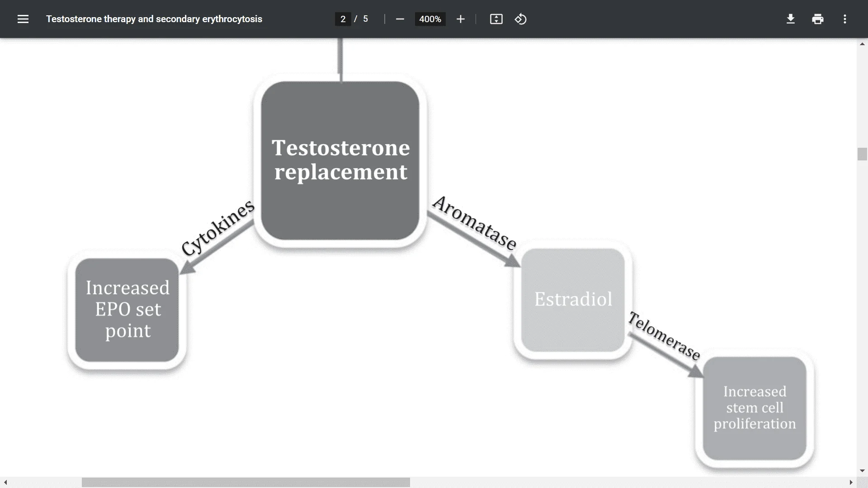
Task: Click the fit to page icon
Action: click(x=496, y=19)
